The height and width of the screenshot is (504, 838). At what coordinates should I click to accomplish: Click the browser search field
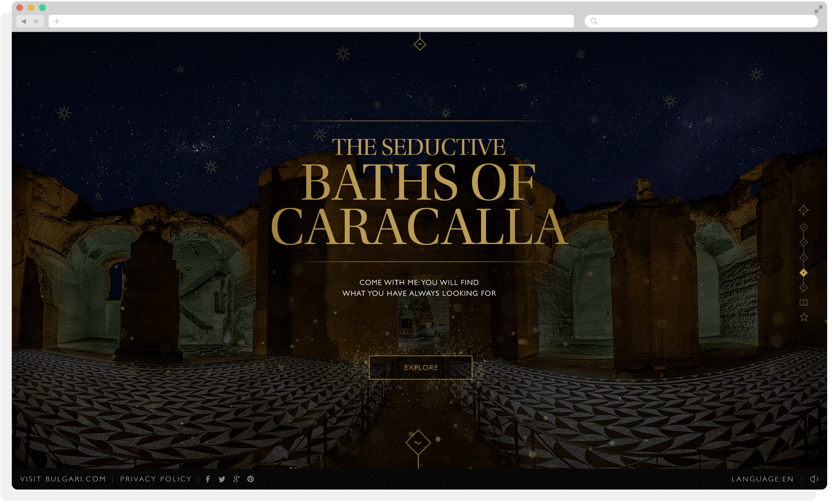tap(701, 21)
